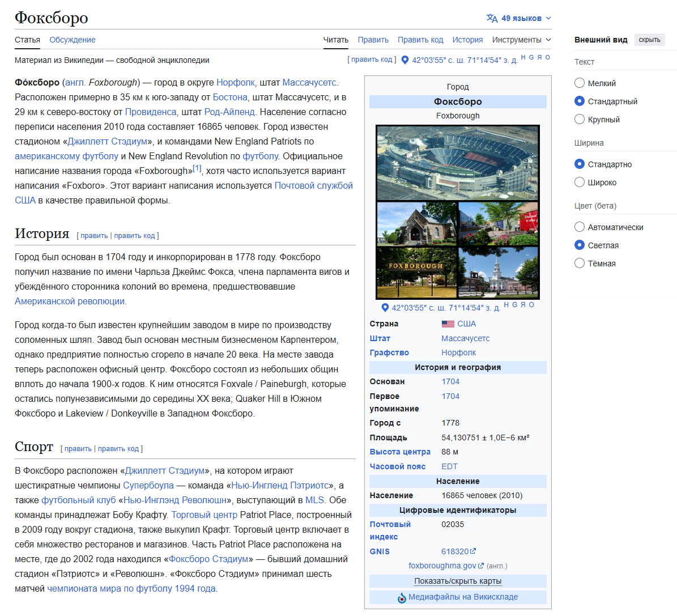Open the 49 languages translate icon
Image resolution: width=677 pixels, height=616 pixels.
492,18
